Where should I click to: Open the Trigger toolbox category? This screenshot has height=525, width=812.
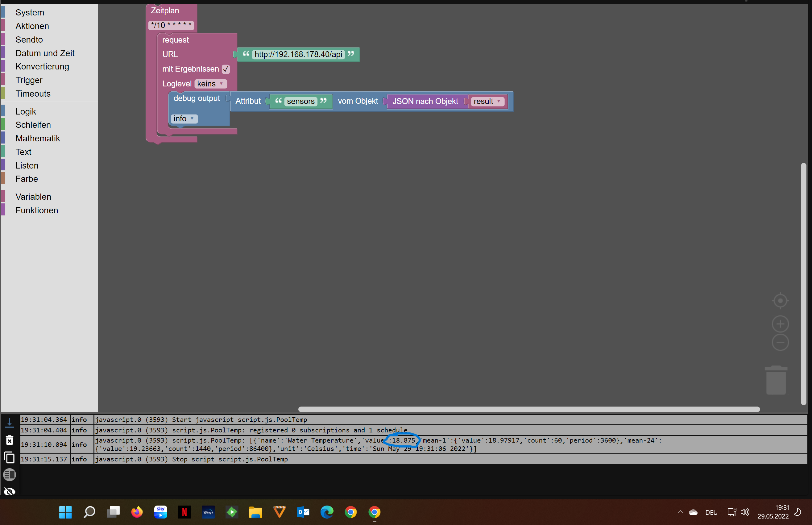click(29, 80)
